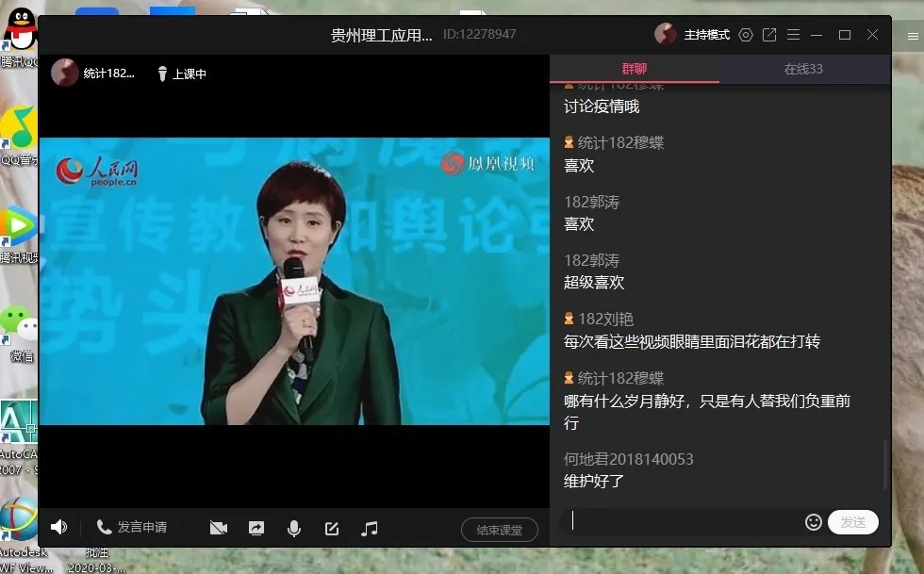Viewport: 924px width, 574px height.
Task: Switch to the 群聊 tab
Action: (x=635, y=69)
